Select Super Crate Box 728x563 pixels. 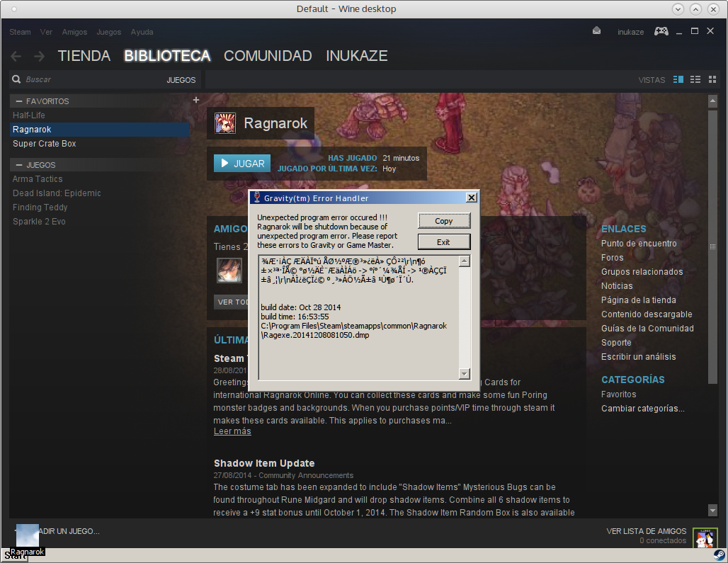pyautogui.click(x=99, y=144)
